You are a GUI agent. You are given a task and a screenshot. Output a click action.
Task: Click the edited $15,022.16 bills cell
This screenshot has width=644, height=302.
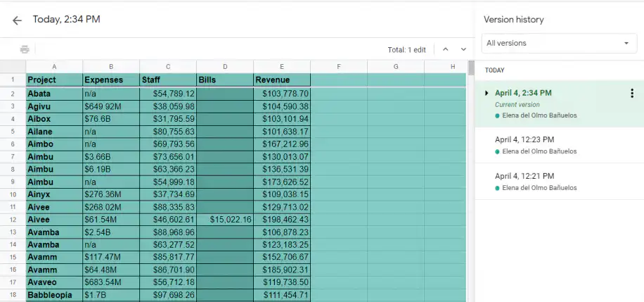tap(225, 220)
